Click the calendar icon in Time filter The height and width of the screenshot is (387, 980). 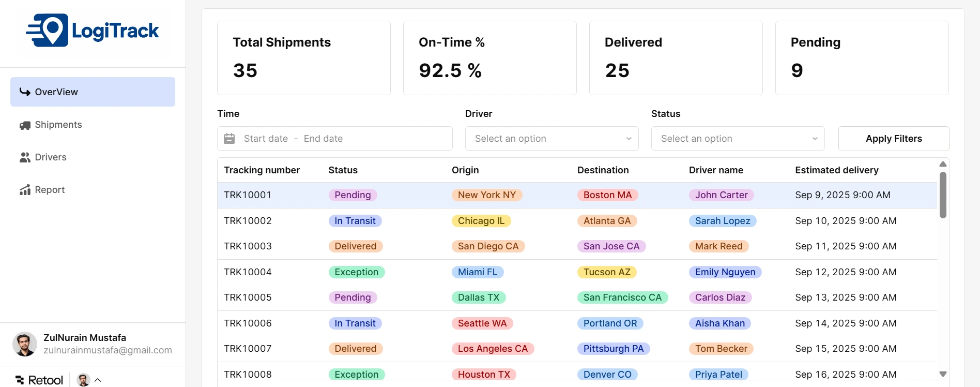229,139
